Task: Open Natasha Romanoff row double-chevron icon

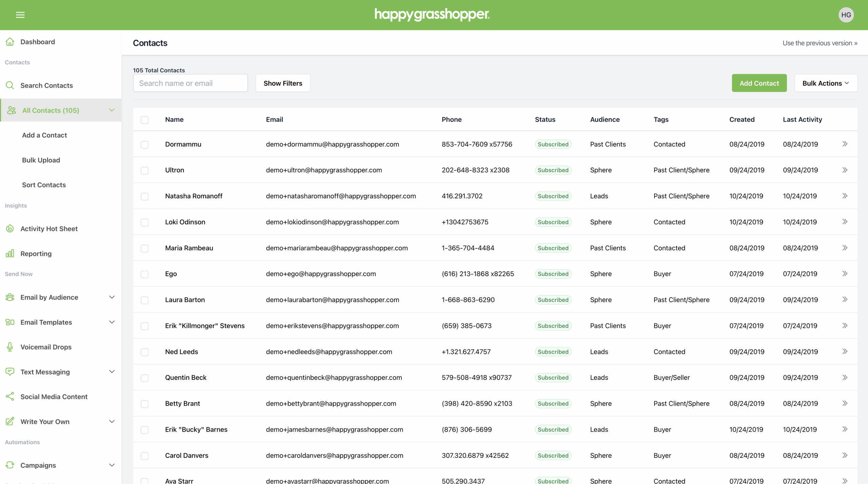Action: click(845, 196)
